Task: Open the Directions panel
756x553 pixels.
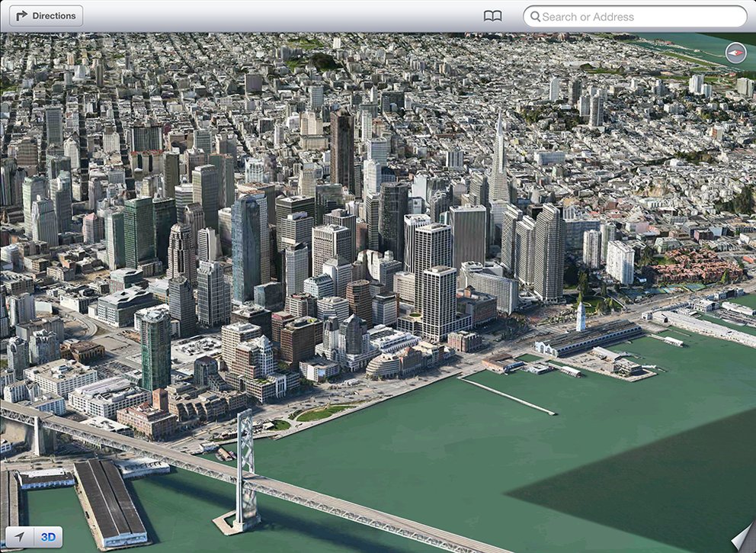Action: coord(46,16)
